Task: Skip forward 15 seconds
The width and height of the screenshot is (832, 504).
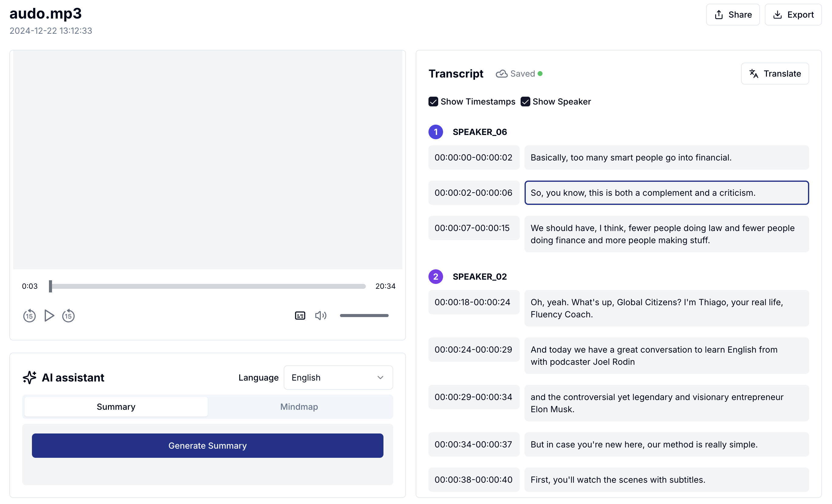Action: 68,316
